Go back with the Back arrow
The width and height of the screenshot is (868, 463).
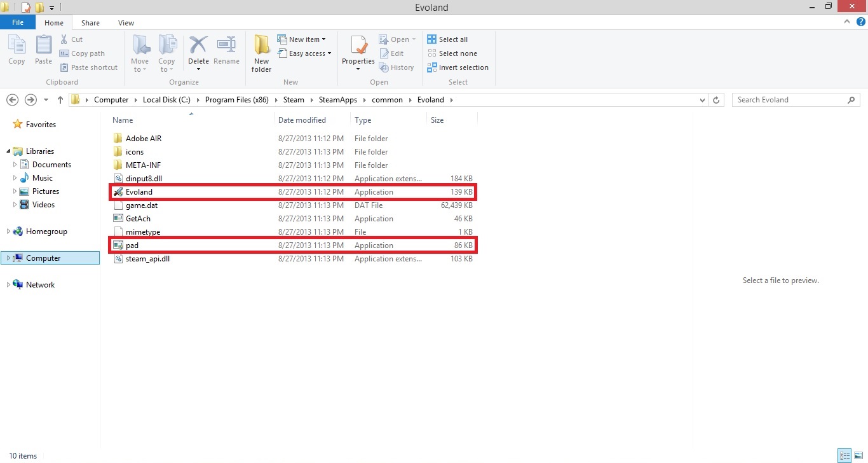12,100
